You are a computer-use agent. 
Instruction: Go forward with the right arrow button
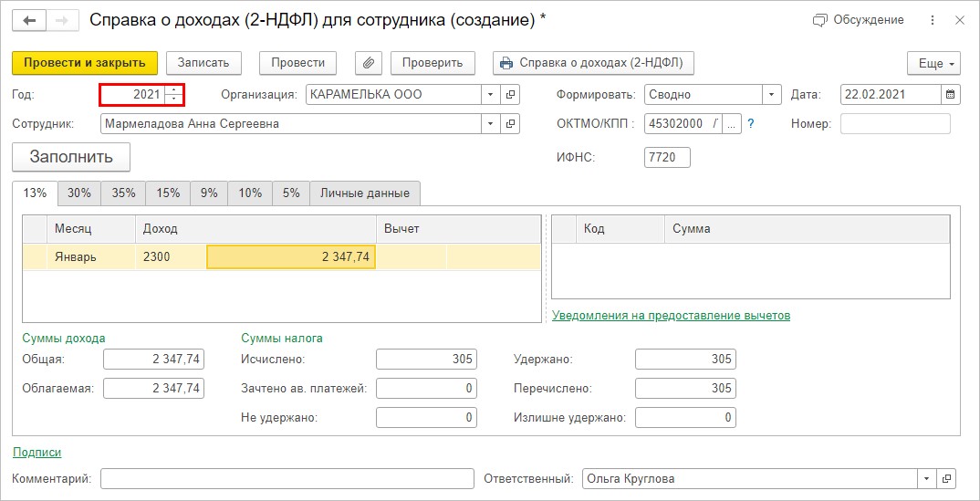coord(62,21)
